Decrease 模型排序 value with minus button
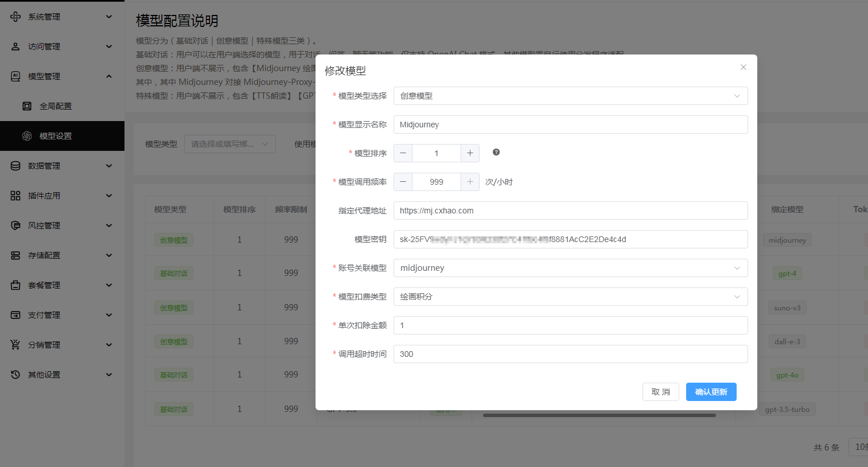 coord(403,153)
